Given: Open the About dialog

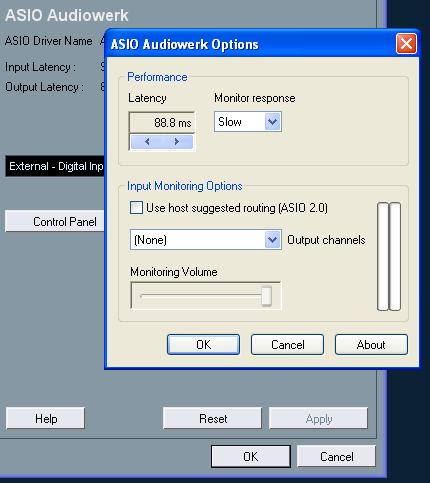Looking at the screenshot, I should [x=371, y=345].
